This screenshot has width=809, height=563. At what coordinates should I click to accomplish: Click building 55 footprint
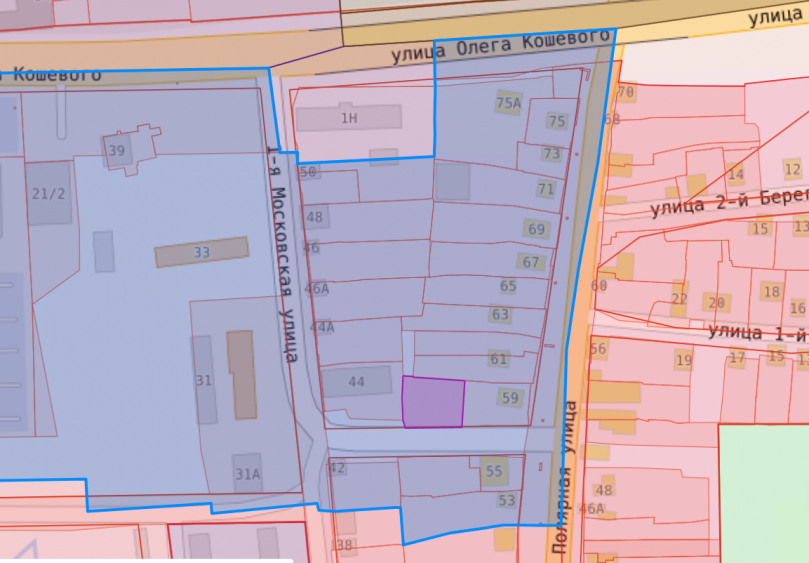tap(494, 471)
